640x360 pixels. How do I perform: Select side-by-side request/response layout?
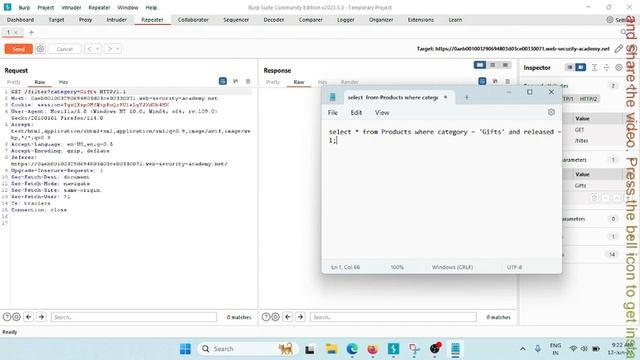[x=480, y=65]
